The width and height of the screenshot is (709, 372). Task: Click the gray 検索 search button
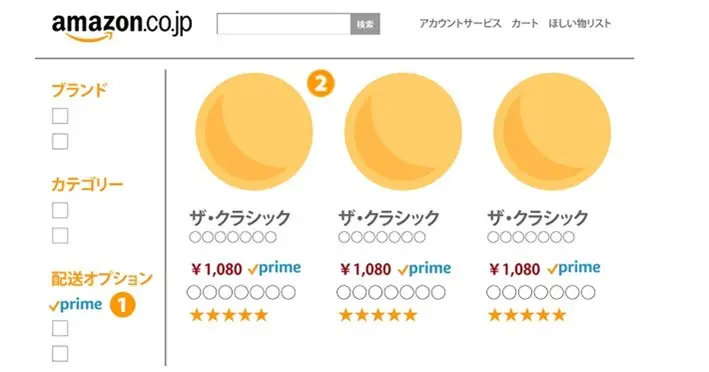click(x=365, y=24)
